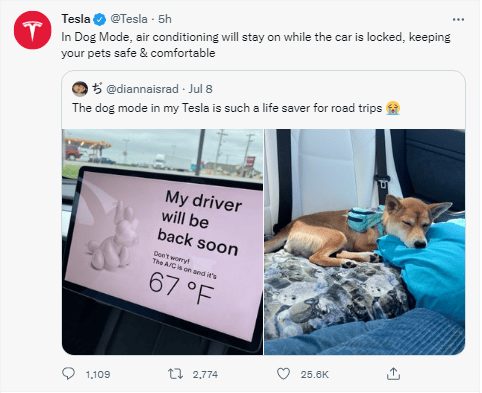
Task: Open the 5h timestamp link
Action: pos(165,19)
